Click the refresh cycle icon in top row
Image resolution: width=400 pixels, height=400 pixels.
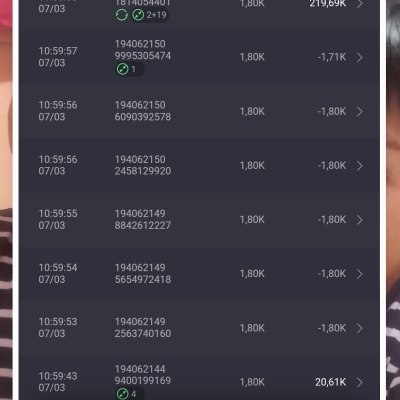tap(122, 15)
